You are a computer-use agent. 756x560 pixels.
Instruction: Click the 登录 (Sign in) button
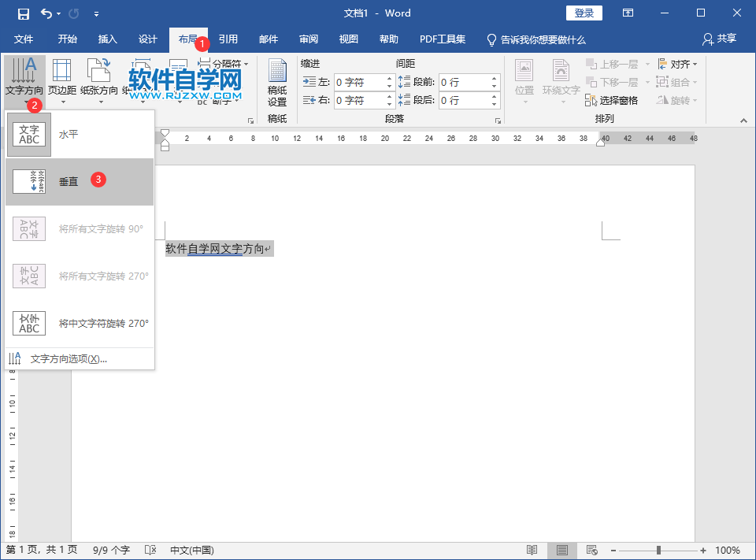[x=584, y=13]
